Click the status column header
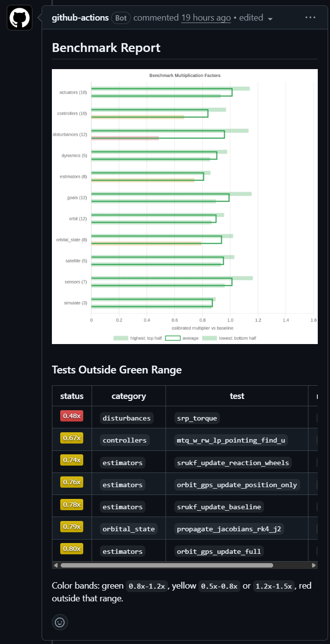The image size is (330, 644). 72,396
